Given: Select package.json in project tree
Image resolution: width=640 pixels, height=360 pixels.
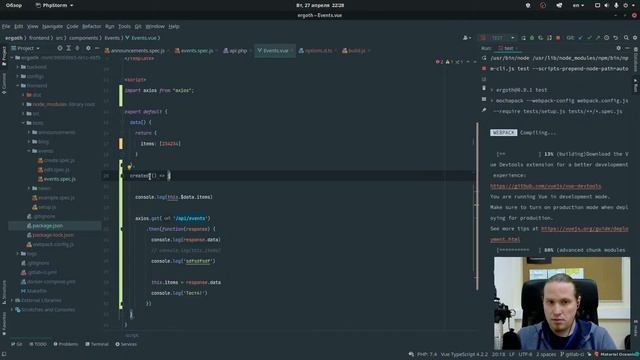Looking at the screenshot, I should point(47,226).
